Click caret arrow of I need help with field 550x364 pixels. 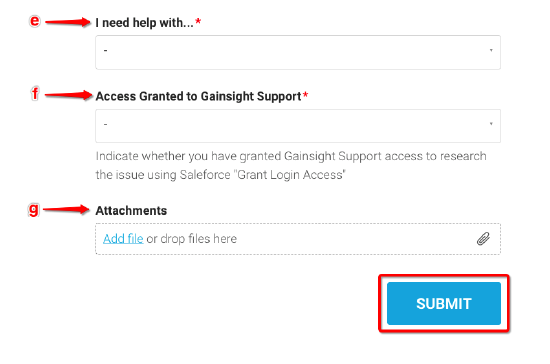pyautogui.click(x=491, y=50)
